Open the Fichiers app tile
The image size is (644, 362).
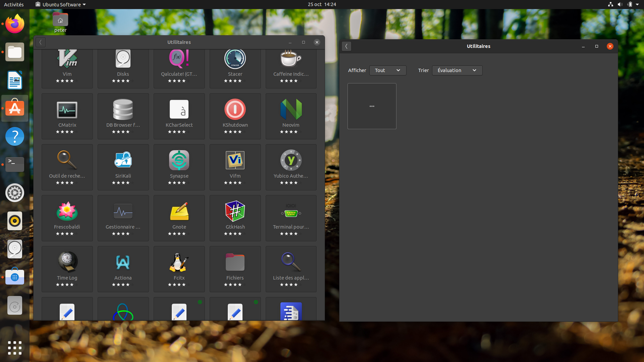coord(235,268)
